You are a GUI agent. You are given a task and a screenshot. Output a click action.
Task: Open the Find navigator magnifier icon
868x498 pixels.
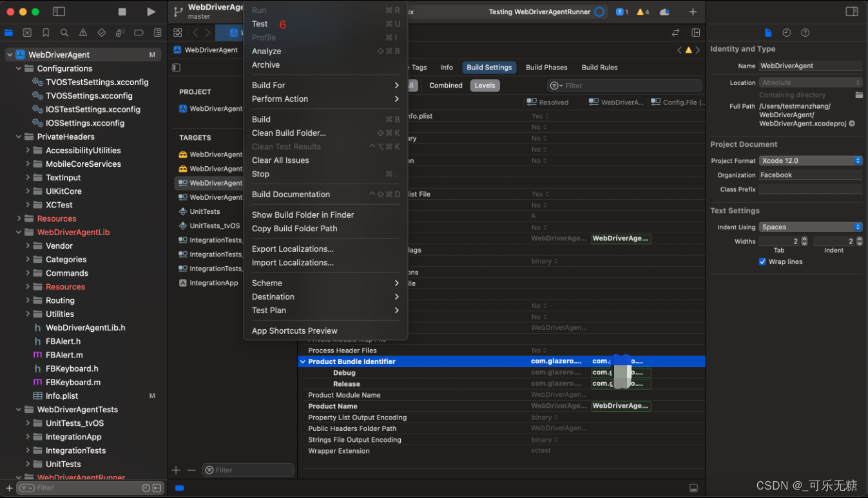point(64,32)
